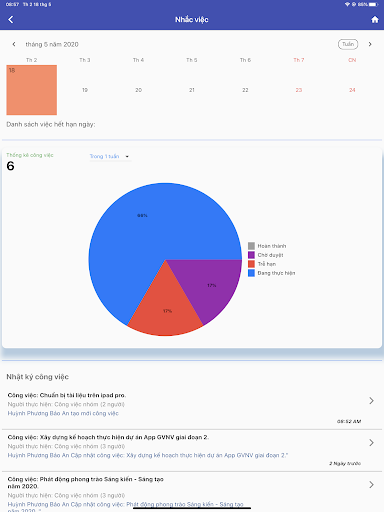Click the red 'Trễ hạn' legend swatch
The image size is (384, 512).
click(x=251, y=264)
